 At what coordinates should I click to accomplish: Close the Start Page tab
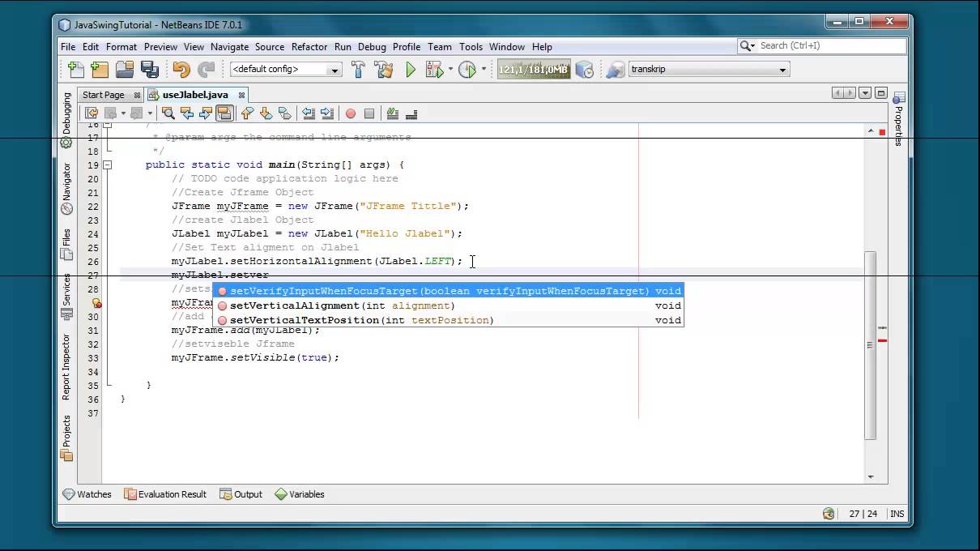pos(137,96)
